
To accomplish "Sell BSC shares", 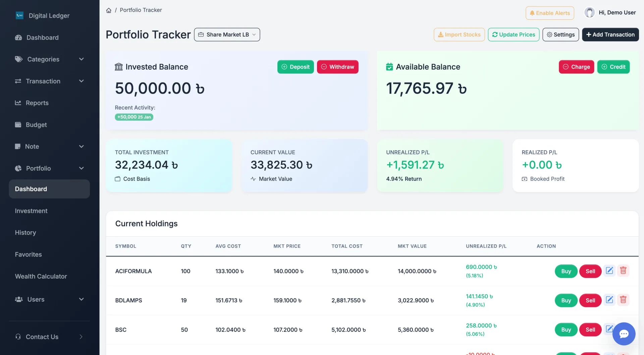I will click(590, 330).
